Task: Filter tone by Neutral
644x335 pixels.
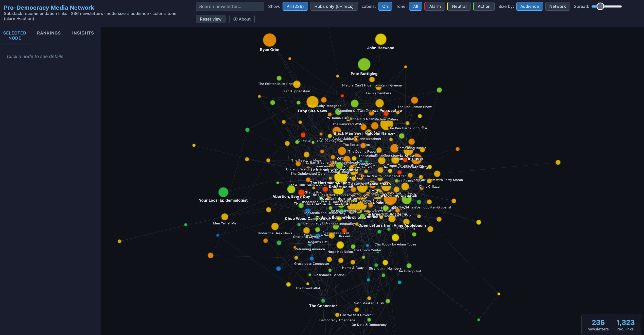Action: (x=459, y=6)
